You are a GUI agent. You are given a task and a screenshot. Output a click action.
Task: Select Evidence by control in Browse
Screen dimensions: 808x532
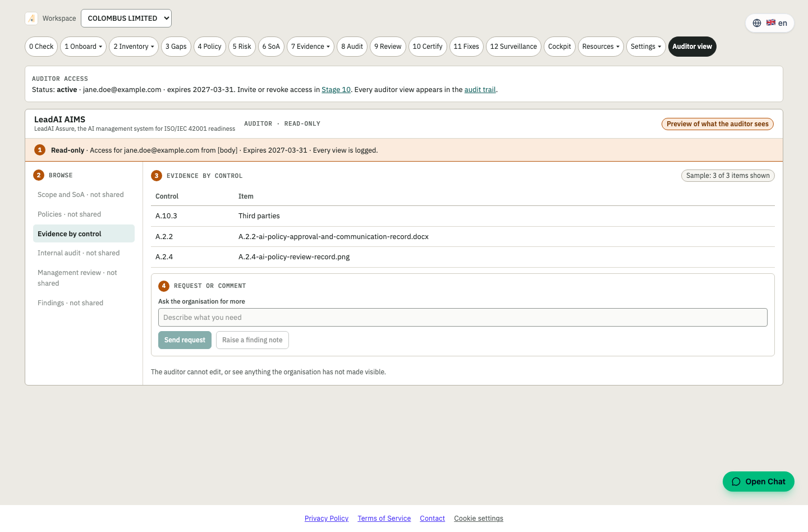tap(84, 233)
